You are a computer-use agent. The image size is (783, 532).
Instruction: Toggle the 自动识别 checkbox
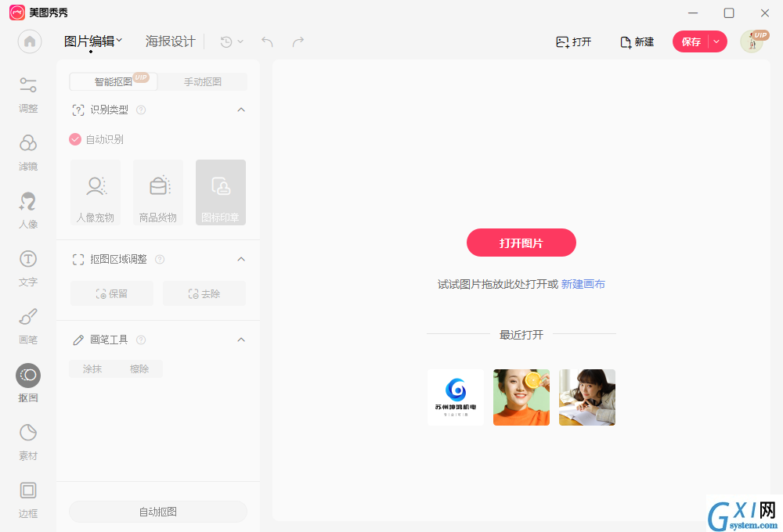point(75,139)
